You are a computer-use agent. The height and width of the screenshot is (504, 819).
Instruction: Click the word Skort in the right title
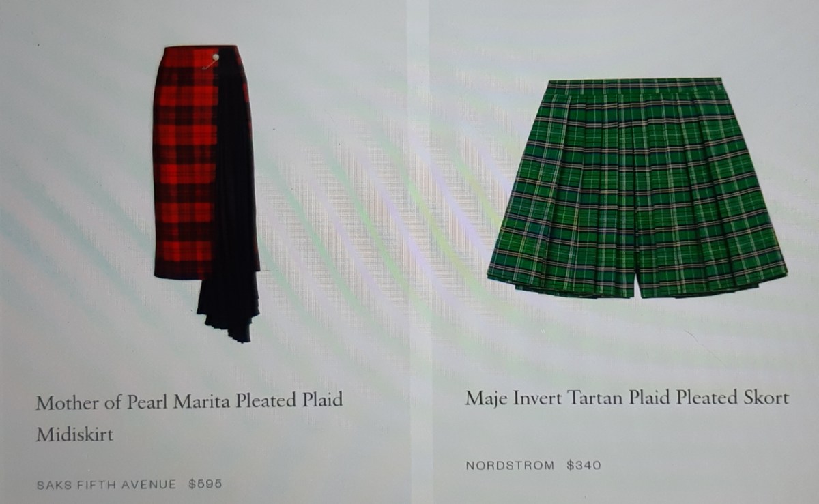(x=766, y=398)
